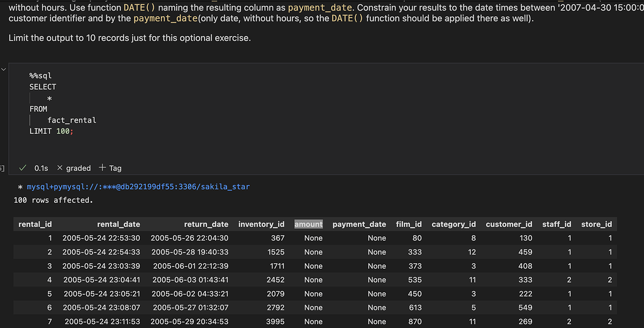Viewport: 644px width, 328px height.
Task: Place cursor on the fact_rental code line
Action: point(72,120)
